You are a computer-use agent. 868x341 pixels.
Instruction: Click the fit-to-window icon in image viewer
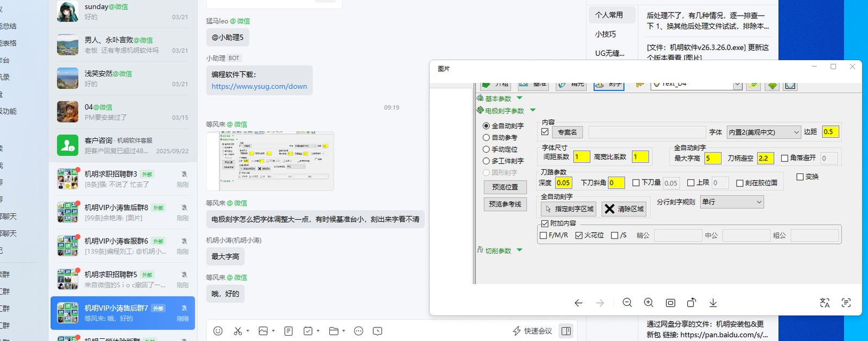pyautogui.click(x=671, y=303)
